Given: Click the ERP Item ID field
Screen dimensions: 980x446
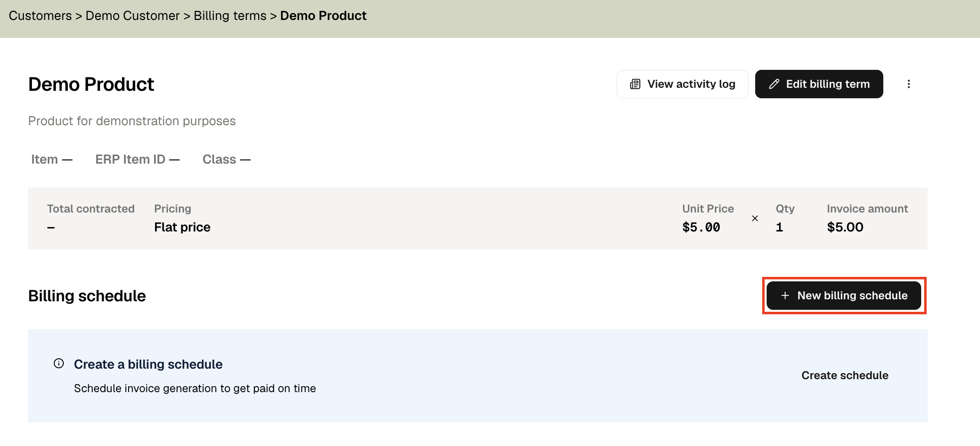Looking at the screenshot, I should [x=138, y=159].
